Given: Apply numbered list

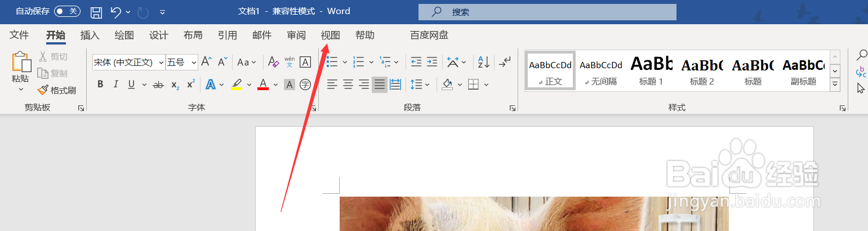Looking at the screenshot, I should (x=358, y=62).
